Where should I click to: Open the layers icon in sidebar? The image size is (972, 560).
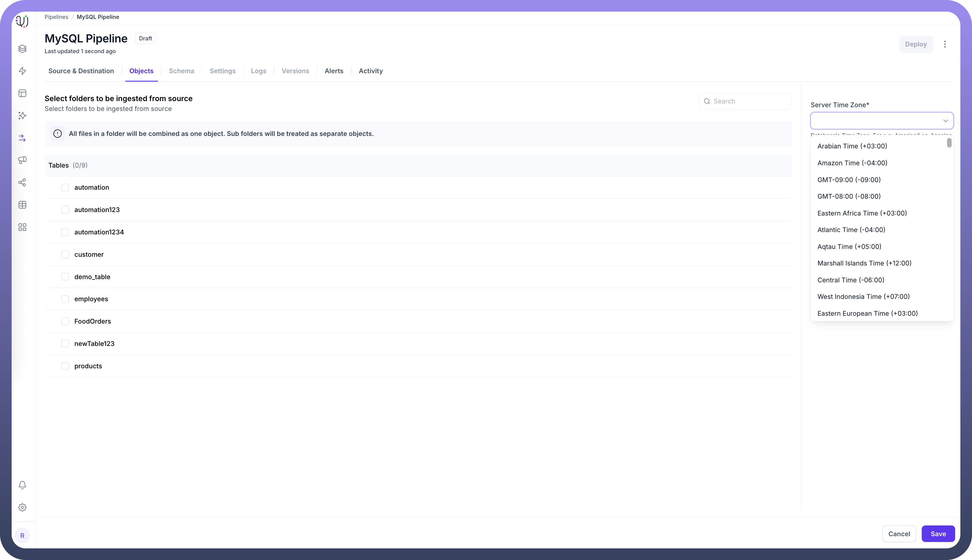[22, 49]
